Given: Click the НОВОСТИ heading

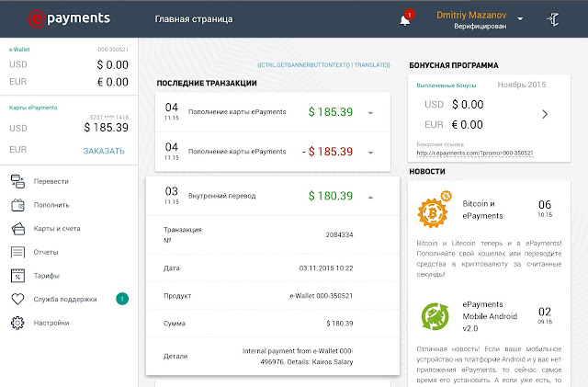Looking at the screenshot, I should coord(427,172).
